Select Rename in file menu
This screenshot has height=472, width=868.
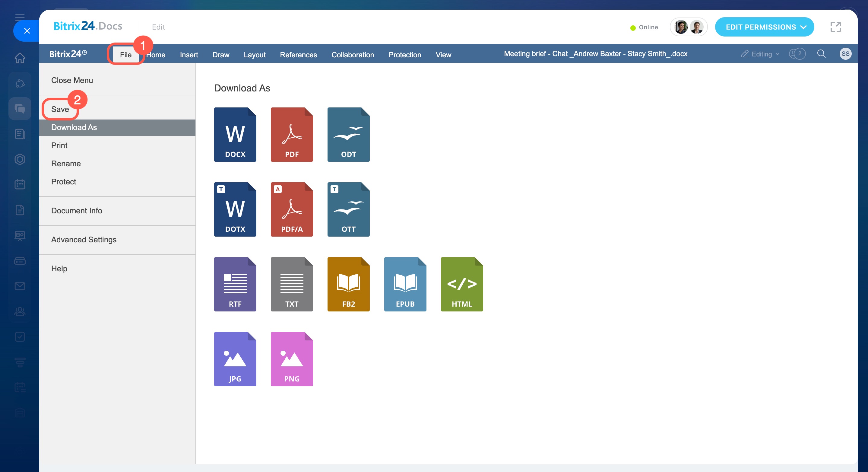[117, 164]
